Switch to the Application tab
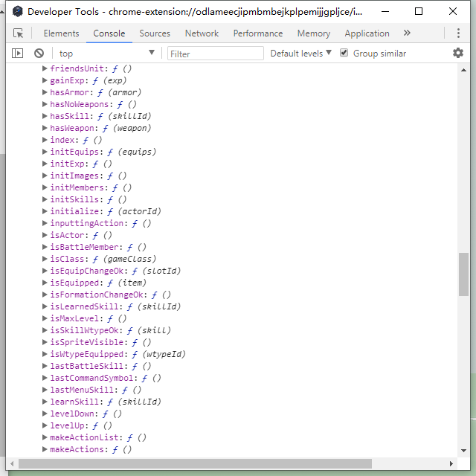 [367, 33]
